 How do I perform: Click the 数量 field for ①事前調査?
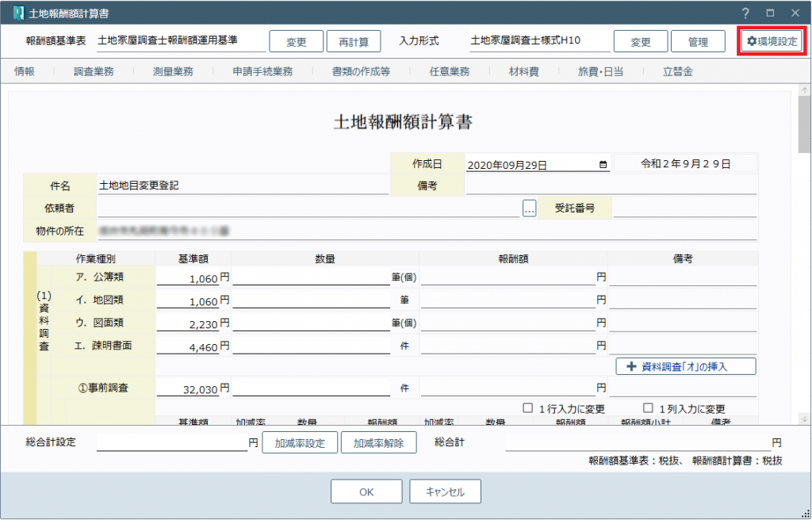tap(311, 388)
